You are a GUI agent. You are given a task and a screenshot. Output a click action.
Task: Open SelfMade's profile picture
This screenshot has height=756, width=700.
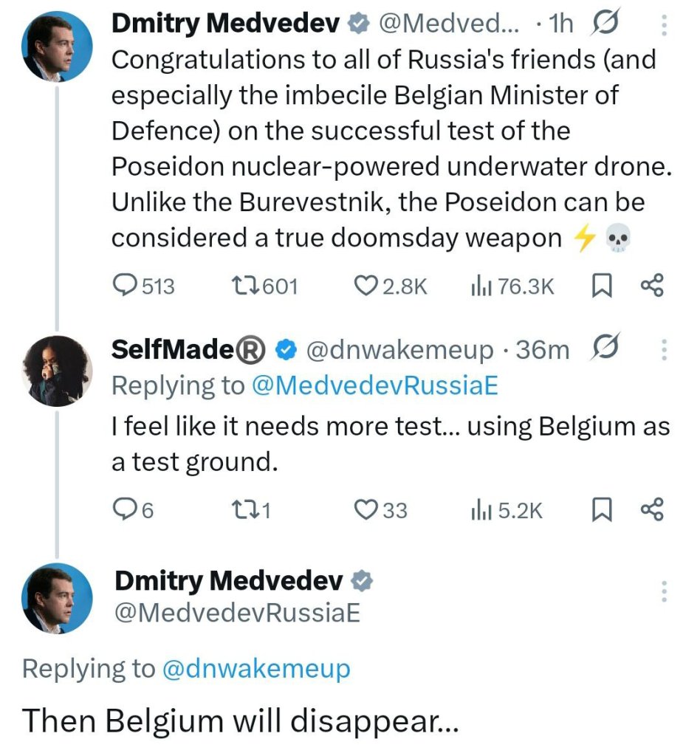57,371
